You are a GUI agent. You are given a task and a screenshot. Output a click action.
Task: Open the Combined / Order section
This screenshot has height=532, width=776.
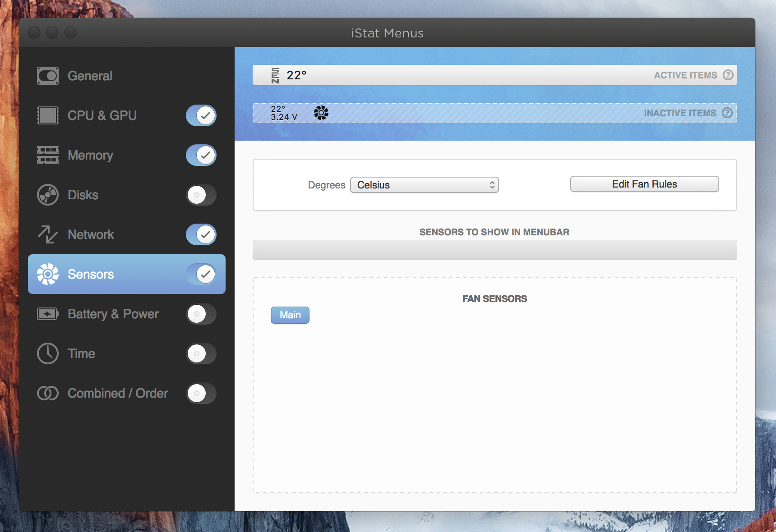118,393
